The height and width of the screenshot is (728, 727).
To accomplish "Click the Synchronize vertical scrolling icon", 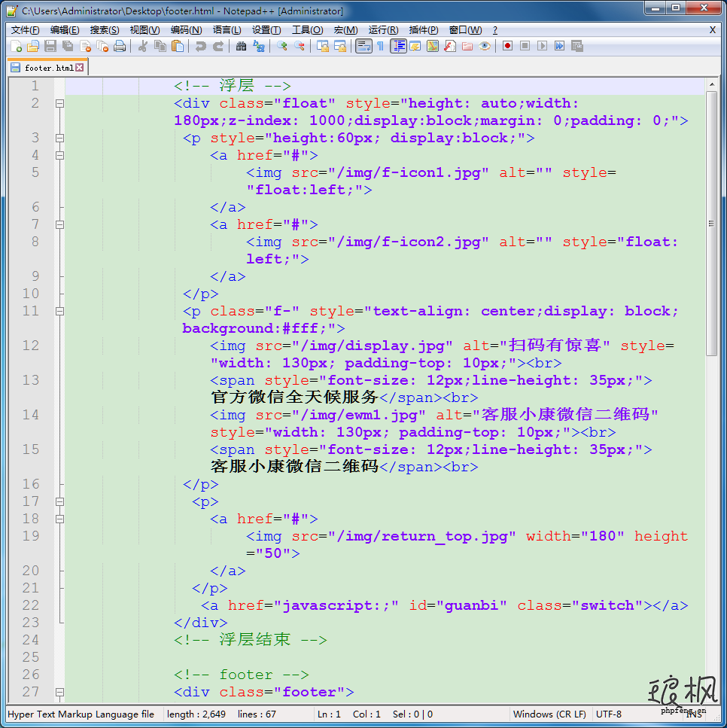I will point(323,46).
